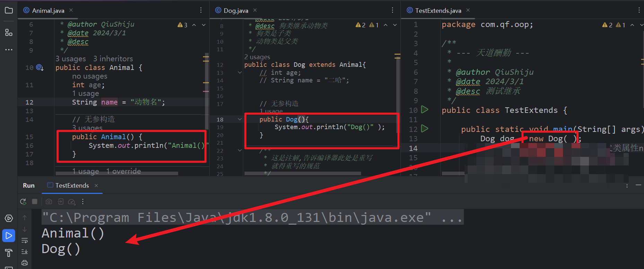Open TestExtends.java editor tab options menu
This screenshot has height=269, width=644.
(639, 10)
